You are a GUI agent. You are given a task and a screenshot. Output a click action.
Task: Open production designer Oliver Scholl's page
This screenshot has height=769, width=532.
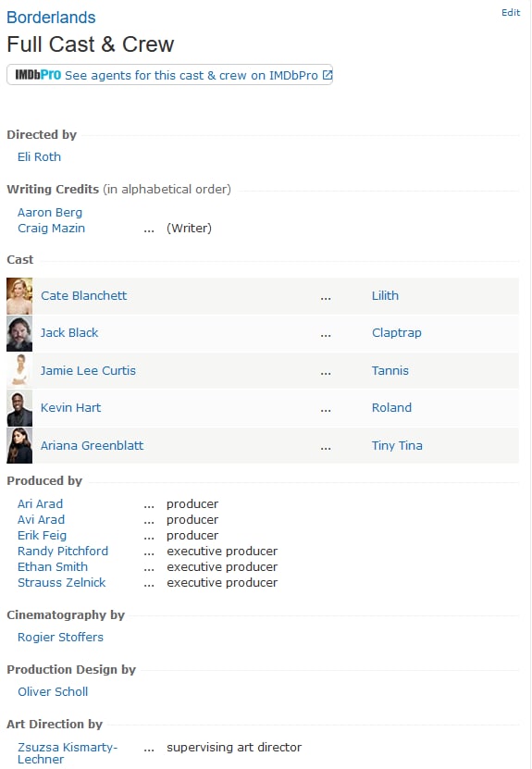53,691
